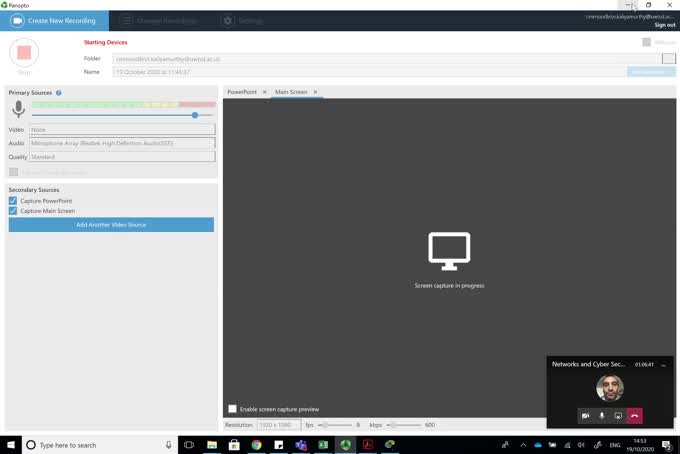Open the Audio source dropdown
The height and width of the screenshot is (454, 680).
122,143
